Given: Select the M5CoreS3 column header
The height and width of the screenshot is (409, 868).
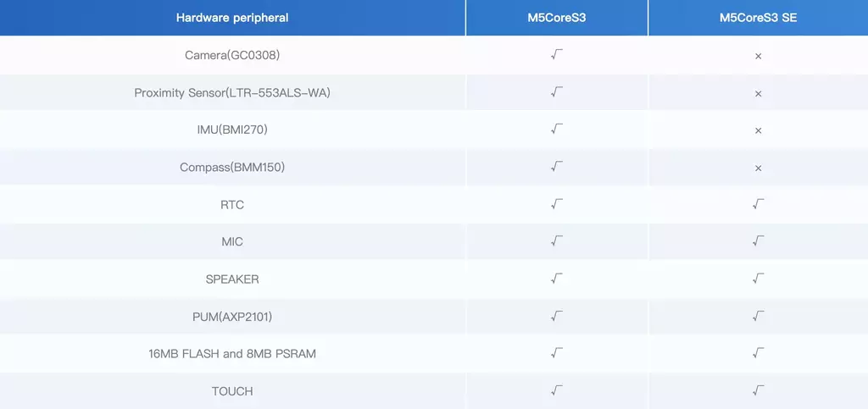Looking at the screenshot, I should click(x=556, y=18).
